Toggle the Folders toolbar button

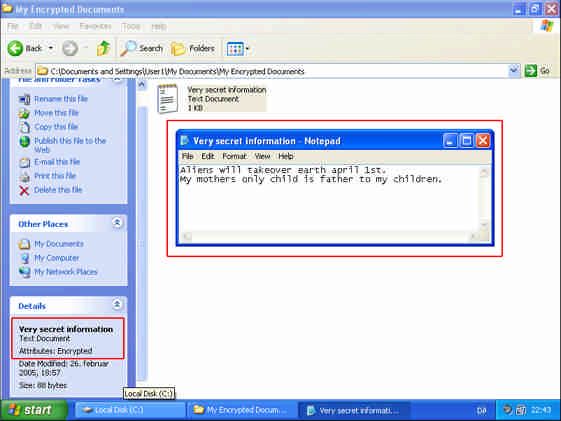193,48
